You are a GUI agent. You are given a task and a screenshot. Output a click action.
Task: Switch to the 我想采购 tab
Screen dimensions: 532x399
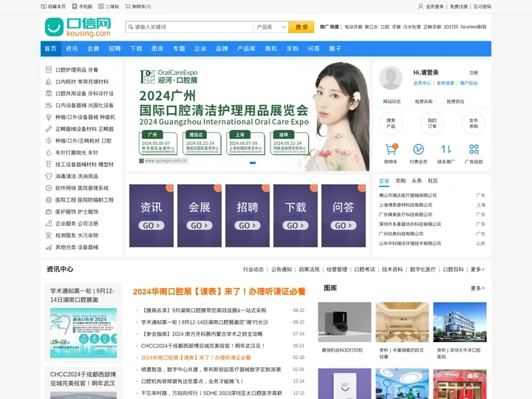423,101
